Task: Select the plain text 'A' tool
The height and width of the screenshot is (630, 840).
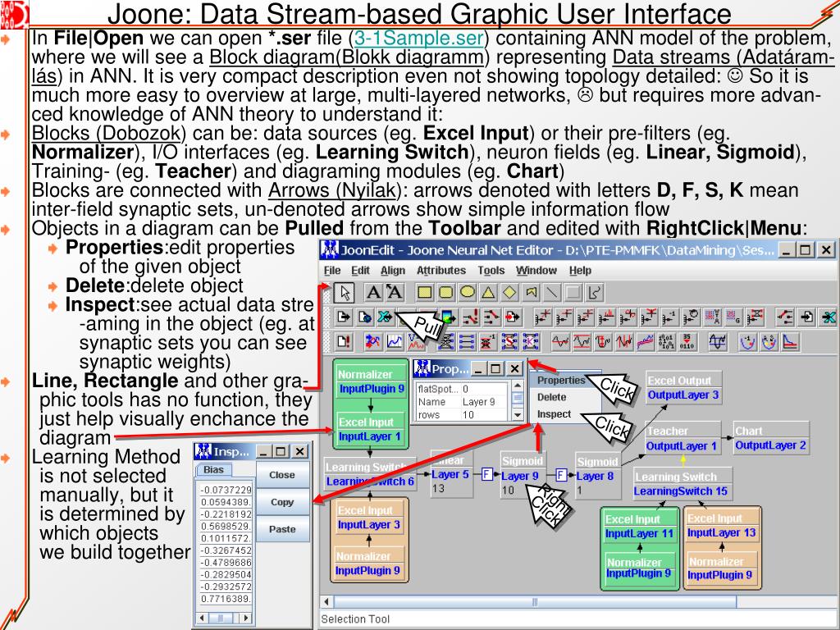Action: [373, 293]
